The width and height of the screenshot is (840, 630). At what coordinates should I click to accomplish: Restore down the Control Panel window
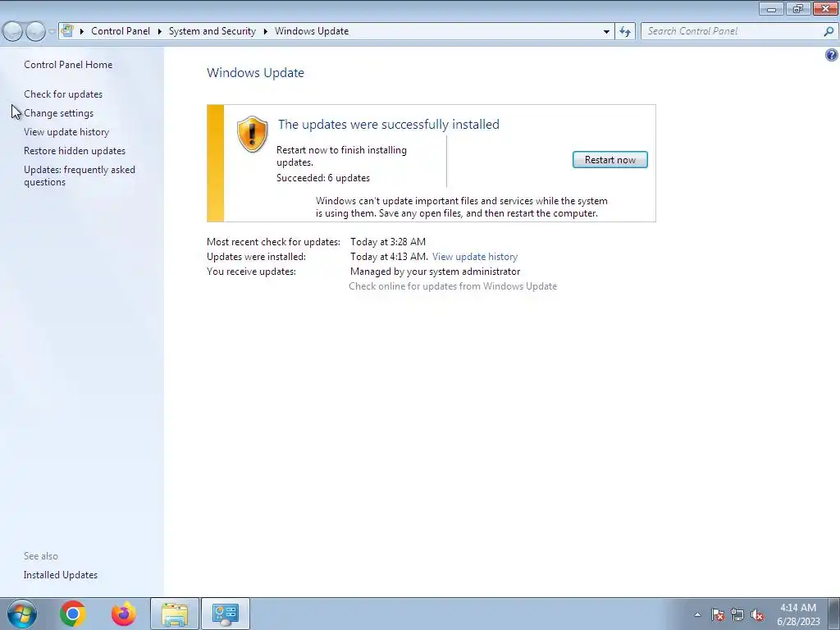click(798, 9)
